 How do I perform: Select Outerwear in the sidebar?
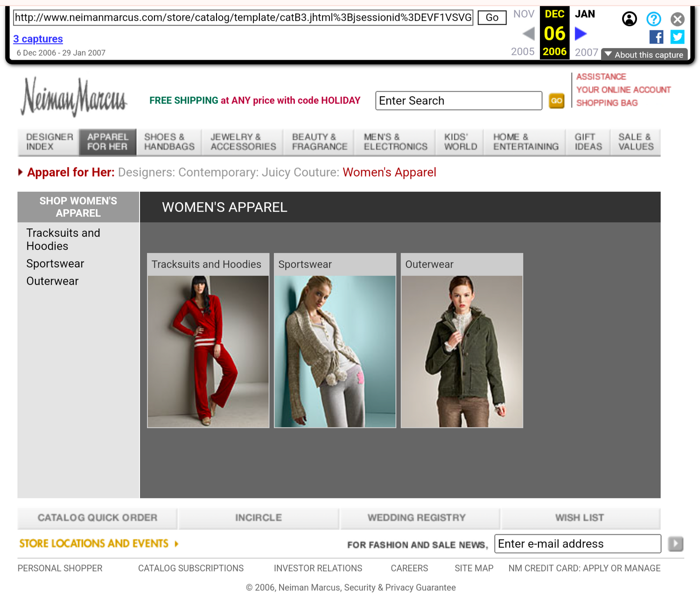point(52,281)
